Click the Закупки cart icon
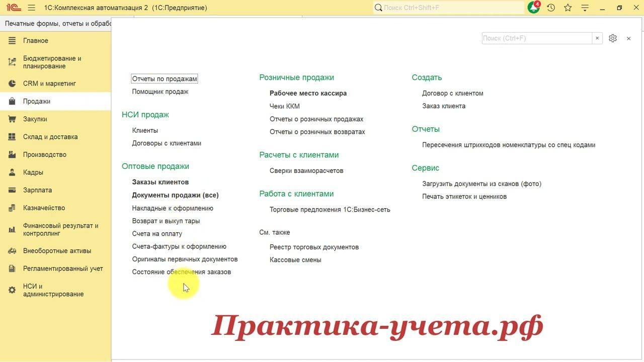Viewport: 644px width, 362px height. (x=12, y=119)
